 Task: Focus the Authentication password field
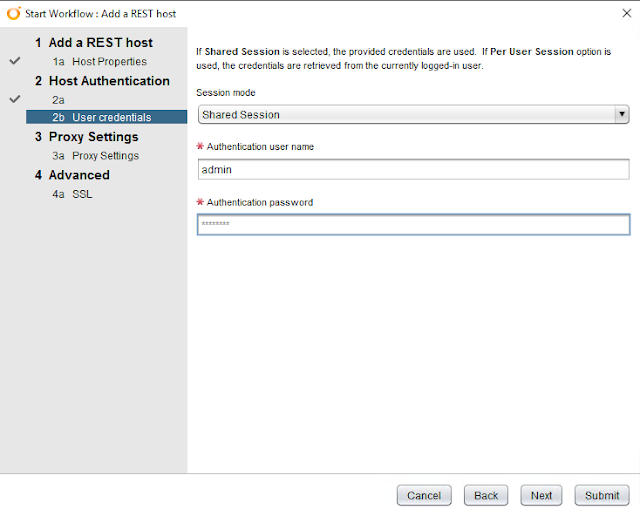pos(412,225)
